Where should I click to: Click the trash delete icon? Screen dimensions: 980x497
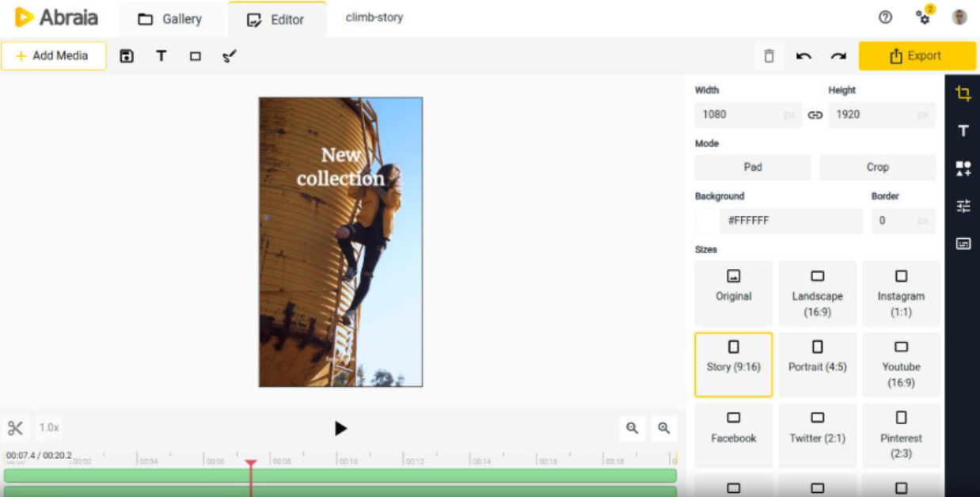click(769, 56)
